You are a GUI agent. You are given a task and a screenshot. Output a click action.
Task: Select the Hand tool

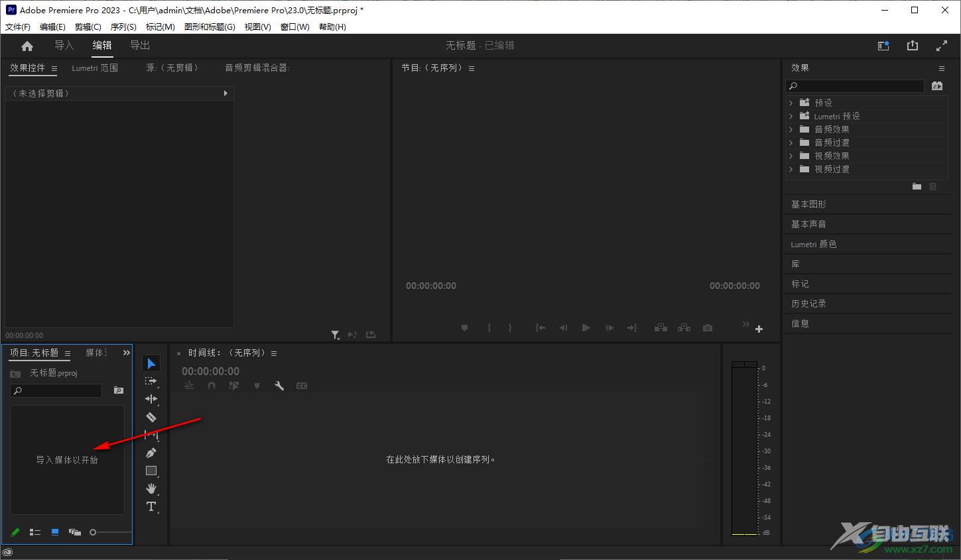(x=151, y=488)
